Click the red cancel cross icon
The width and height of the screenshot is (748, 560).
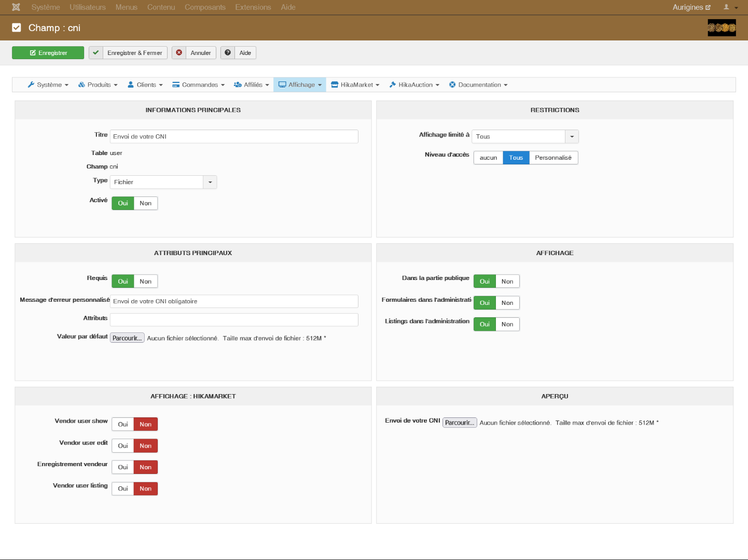tap(179, 53)
